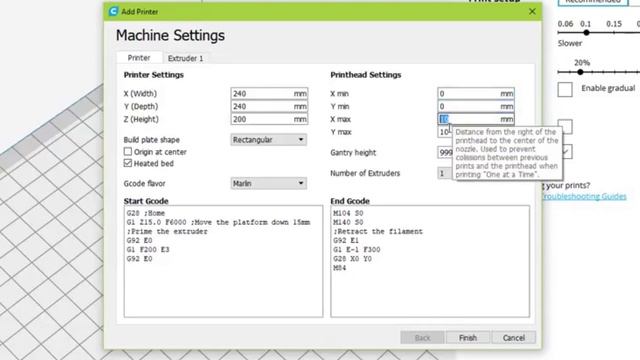Click inside the Start Gcode text area

(223, 261)
